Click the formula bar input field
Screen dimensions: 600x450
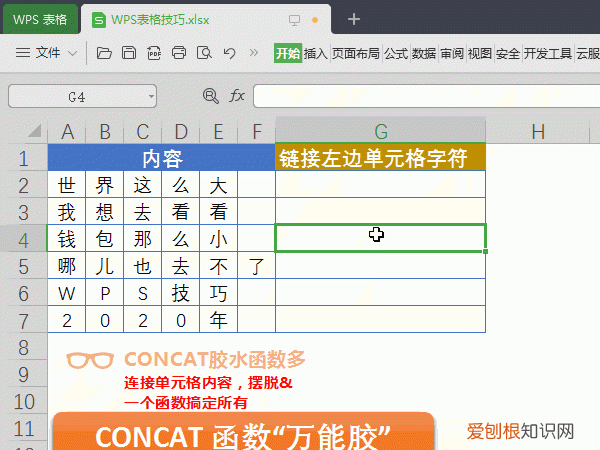click(x=426, y=96)
